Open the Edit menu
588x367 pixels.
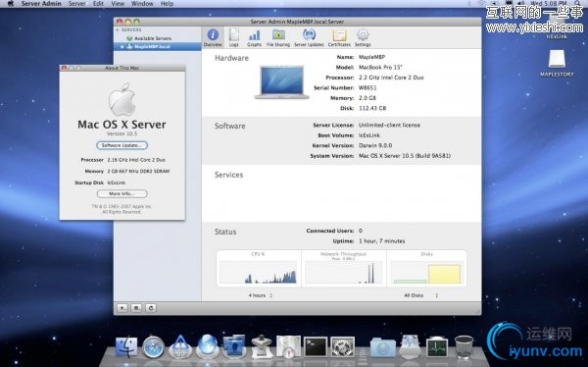(x=98, y=4)
